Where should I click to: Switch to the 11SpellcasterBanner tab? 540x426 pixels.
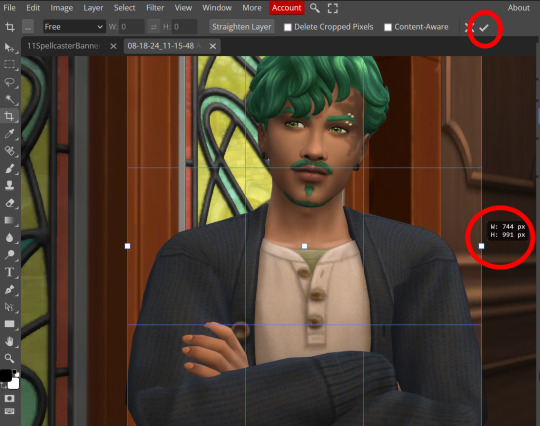coord(64,46)
